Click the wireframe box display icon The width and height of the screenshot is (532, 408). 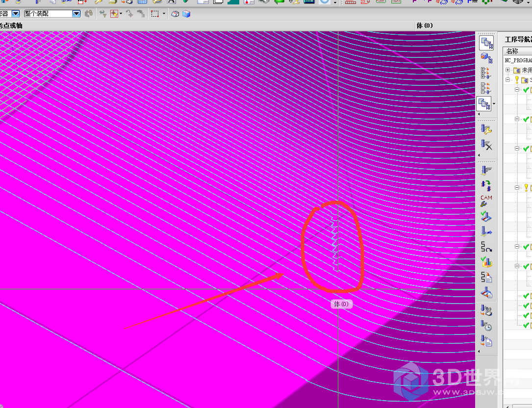point(176,14)
